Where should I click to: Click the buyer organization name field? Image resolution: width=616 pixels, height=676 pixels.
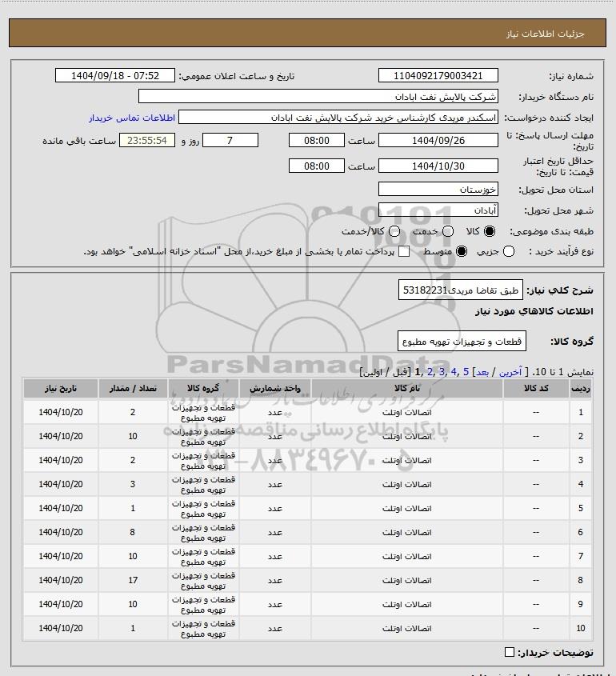[318, 97]
